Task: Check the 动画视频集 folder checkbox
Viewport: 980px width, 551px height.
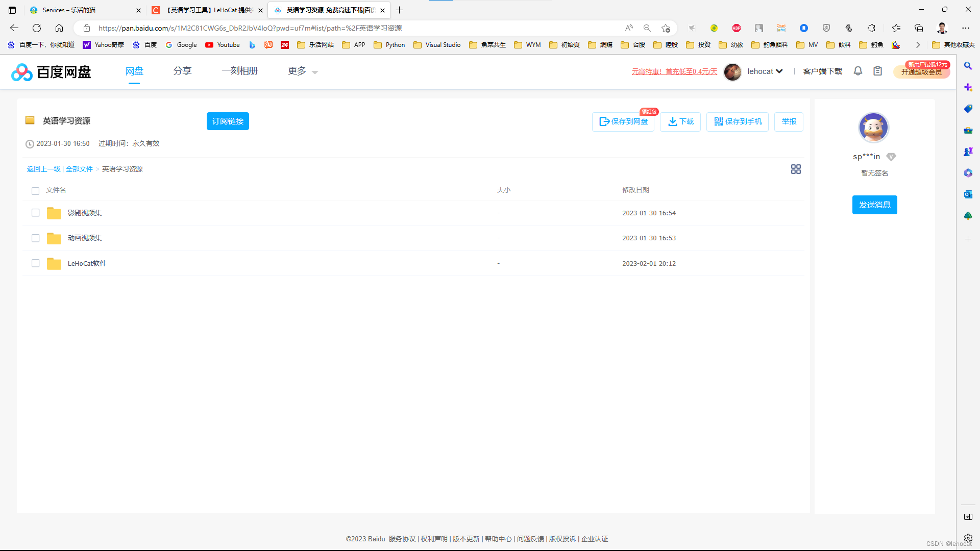Action: 35,238
